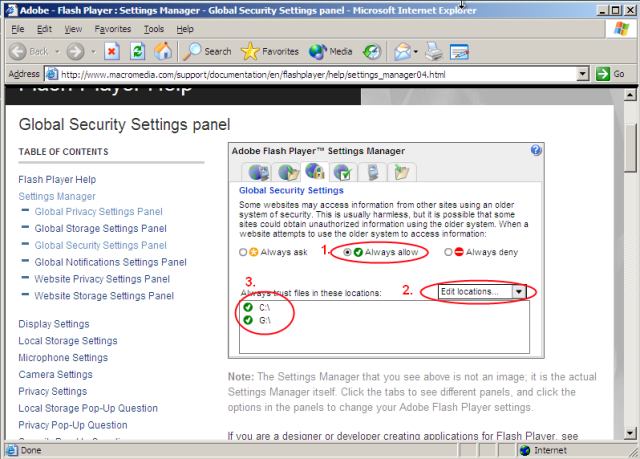Select Website Storage Settings tab icon
640x459 pixels.
click(402, 172)
